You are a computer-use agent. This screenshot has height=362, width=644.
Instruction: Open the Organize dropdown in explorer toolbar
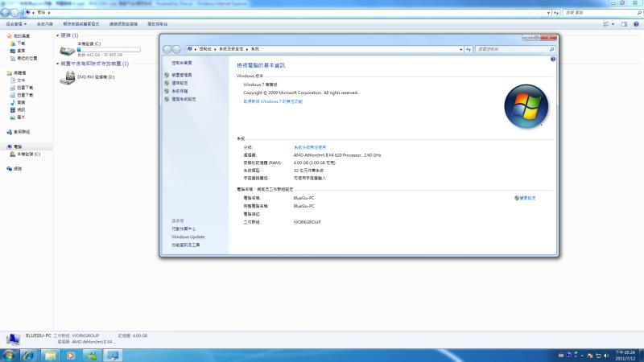coord(16,24)
